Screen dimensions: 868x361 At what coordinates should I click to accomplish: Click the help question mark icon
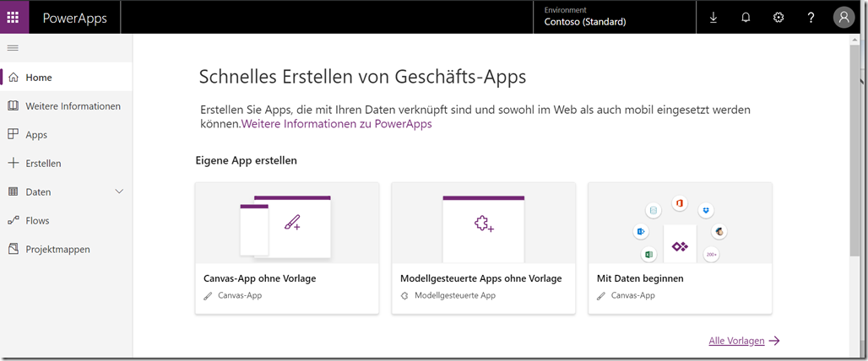click(x=811, y=18)
